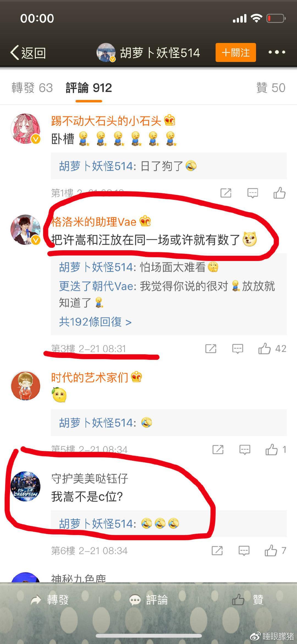Like the 第6樓 comment showing 7 likes
The image size is (297, 644).
(275, 551)
